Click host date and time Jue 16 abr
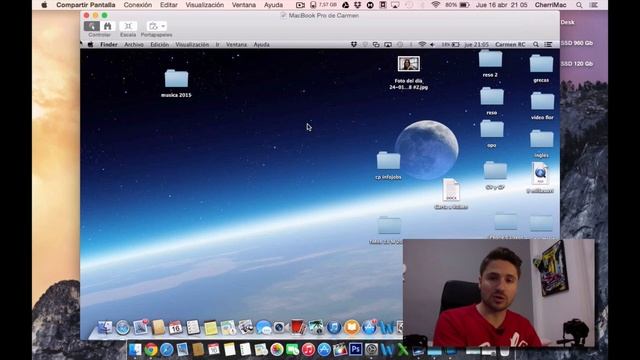The width and height of the screenshot is (640, 360). pos(502,5)
